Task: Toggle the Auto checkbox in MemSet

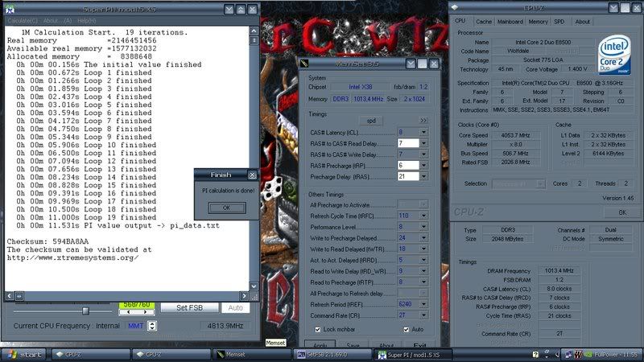Action: 407,330
